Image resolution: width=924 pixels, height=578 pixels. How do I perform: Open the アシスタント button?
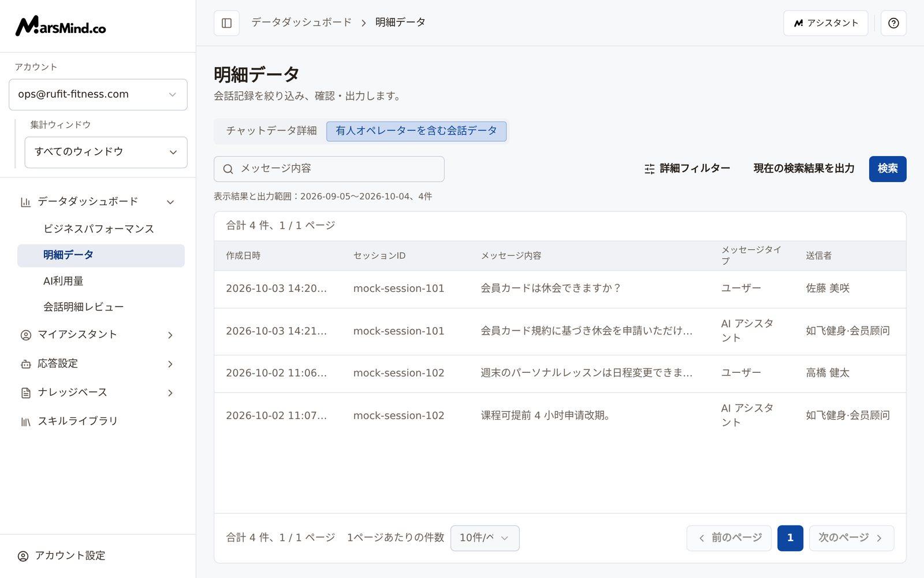(825, 23)
